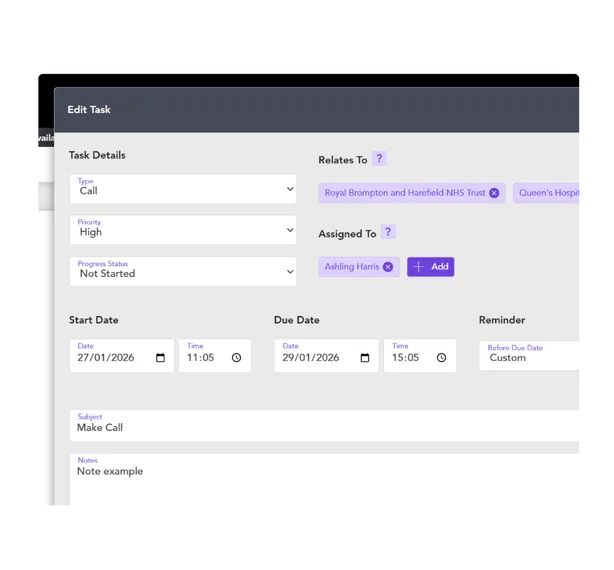Viewport: 614px width, 570px height.
Task: Expand the Type dropdown showing Call
Action: click(x=182, y=189)
